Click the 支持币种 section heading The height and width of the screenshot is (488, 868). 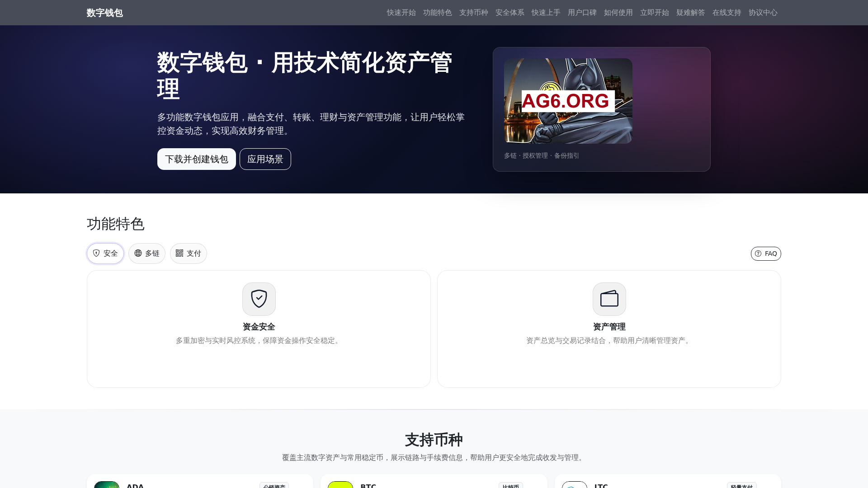coord(434,440)
